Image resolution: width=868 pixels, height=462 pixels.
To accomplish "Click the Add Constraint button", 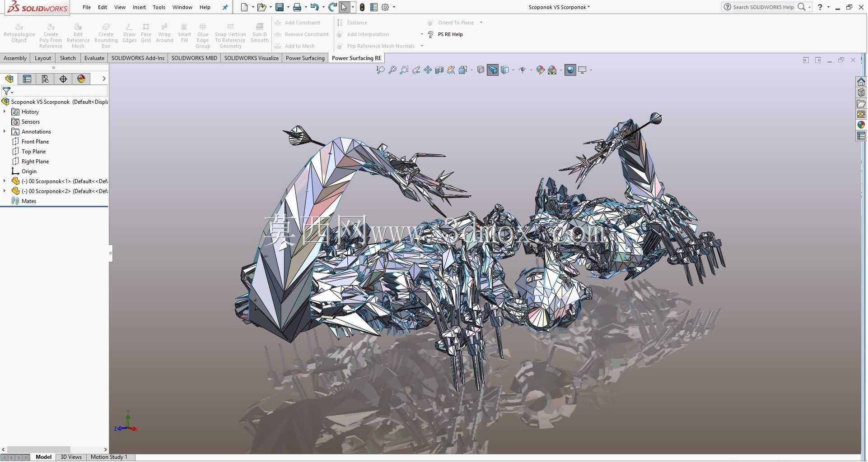I will pyautogui.click(x=298, y=23).
